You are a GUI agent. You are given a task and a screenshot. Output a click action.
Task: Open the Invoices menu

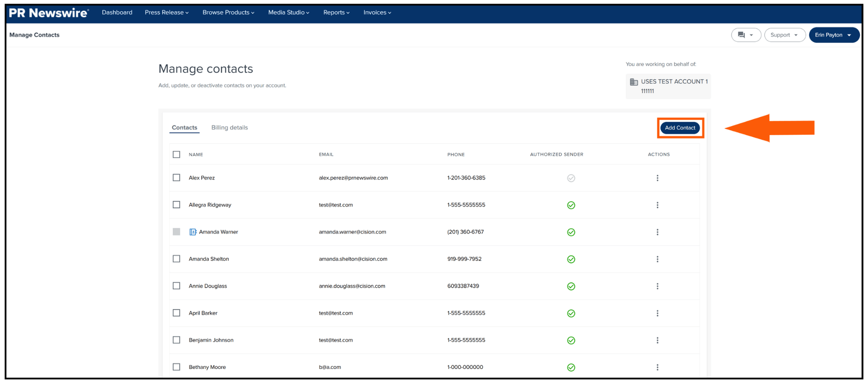pyautogui.click(x=377, y=13)
